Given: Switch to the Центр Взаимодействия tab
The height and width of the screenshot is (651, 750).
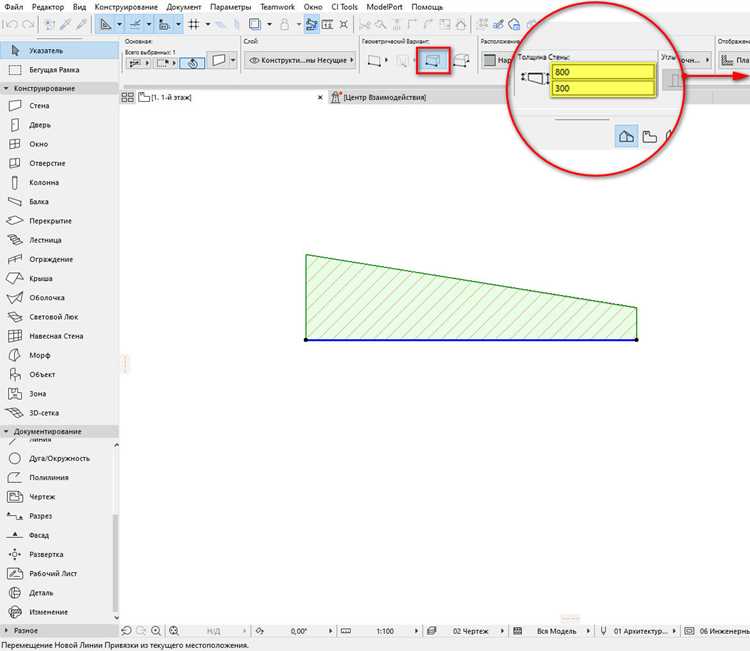Looking at the screenshot, I should pos(384,97).
